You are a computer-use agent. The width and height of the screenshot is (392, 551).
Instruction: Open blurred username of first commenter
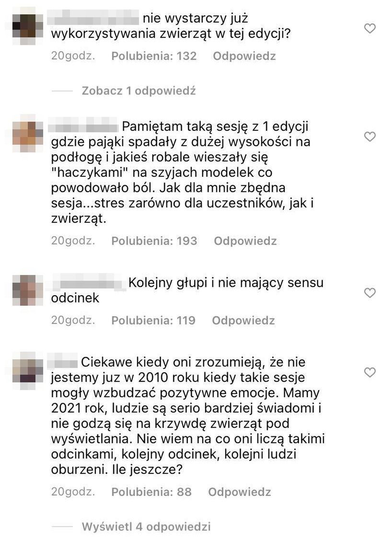pos(93,18)
